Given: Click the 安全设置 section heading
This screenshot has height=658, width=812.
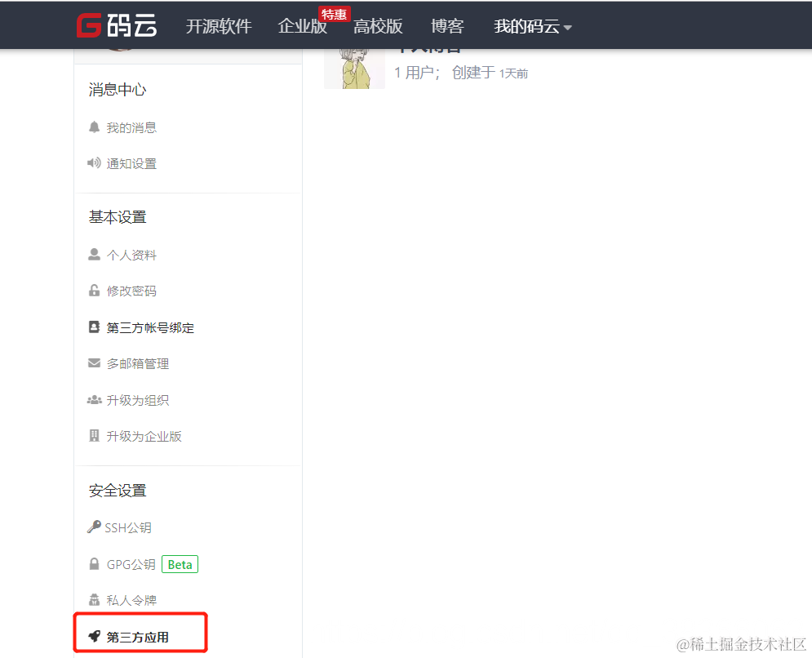Looking at the screenshot, I should (x=118, y=491).
